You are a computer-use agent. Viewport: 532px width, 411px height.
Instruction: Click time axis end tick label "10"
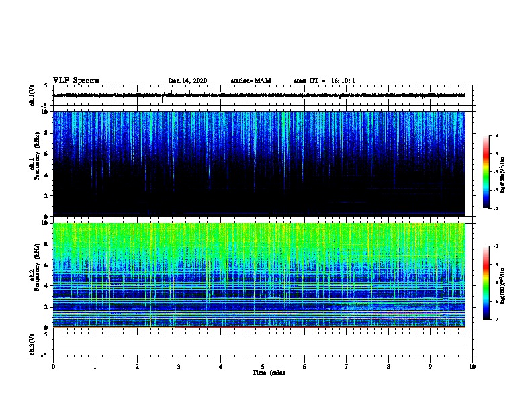coord(472,367)
